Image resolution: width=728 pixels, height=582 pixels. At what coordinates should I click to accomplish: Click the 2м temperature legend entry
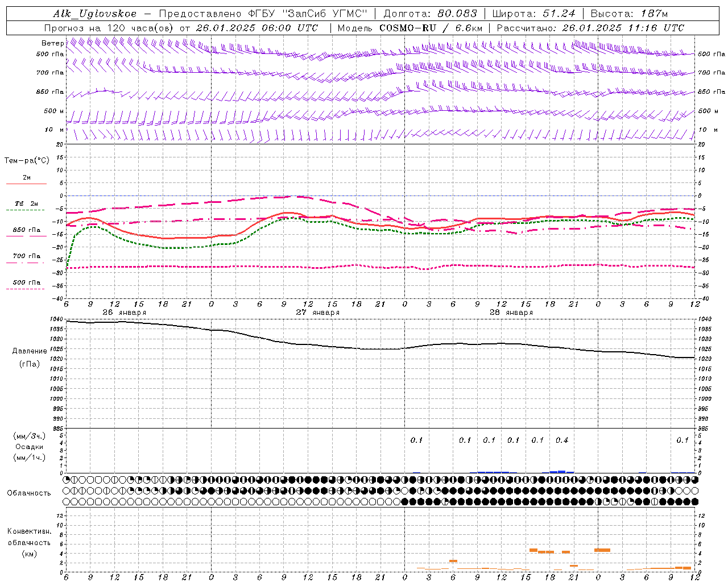tap(27, 177)
